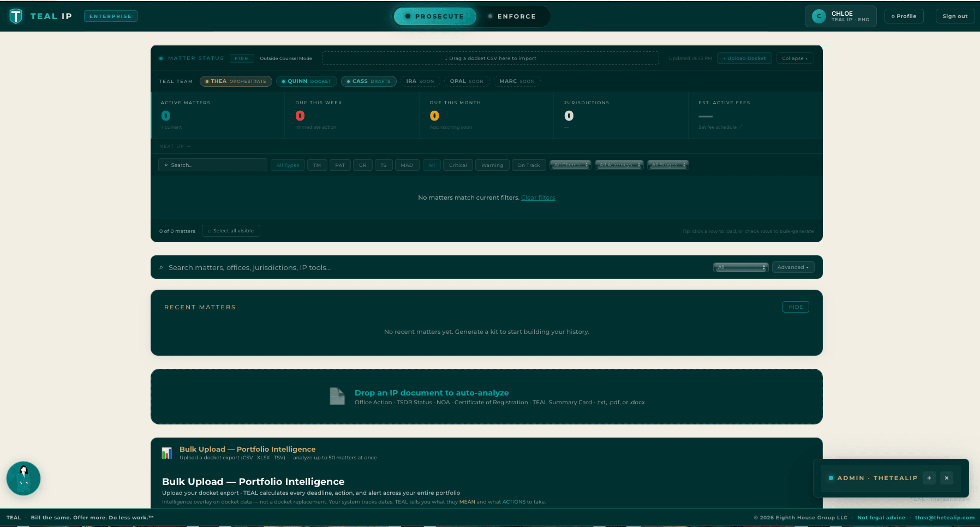
Task: Select the CASS Drafts team agent
Action: (x=369, y=81)
